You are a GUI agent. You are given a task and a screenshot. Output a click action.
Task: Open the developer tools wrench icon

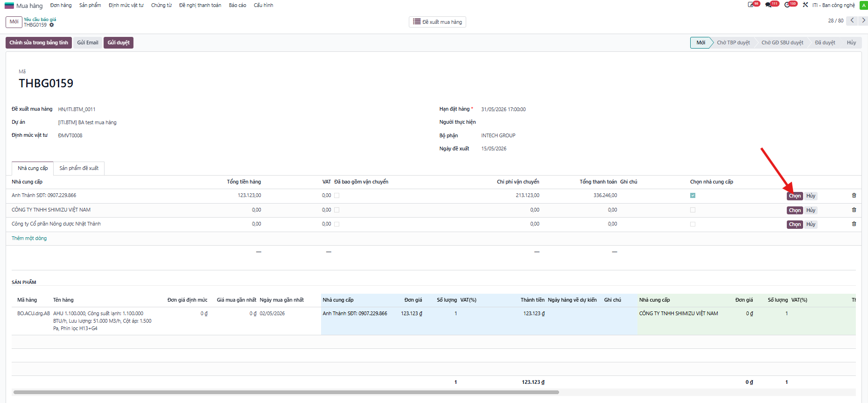tap(805, 5)
